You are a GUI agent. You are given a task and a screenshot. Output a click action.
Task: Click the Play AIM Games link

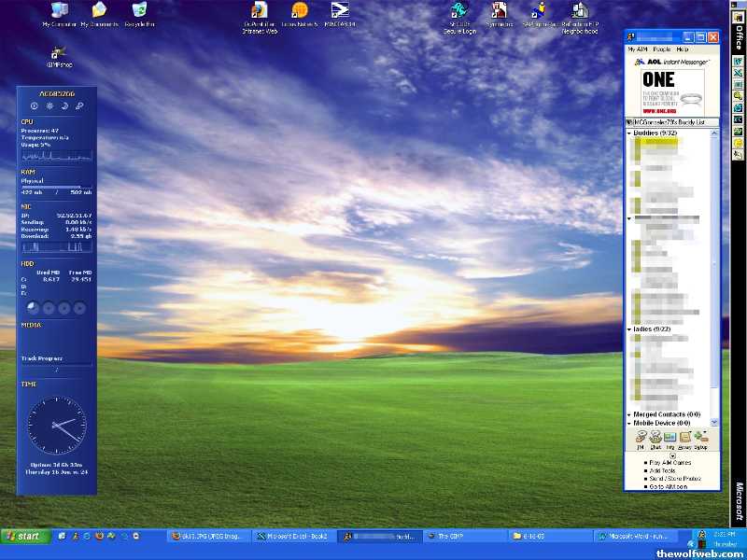pyautogui.click(x=669, y=464)
